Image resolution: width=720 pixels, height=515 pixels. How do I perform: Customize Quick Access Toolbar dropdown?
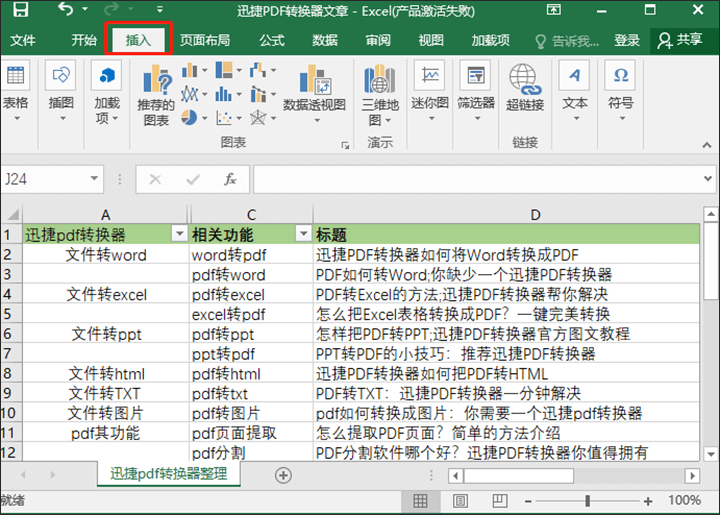pyautogui.click(x=160, y=9)
